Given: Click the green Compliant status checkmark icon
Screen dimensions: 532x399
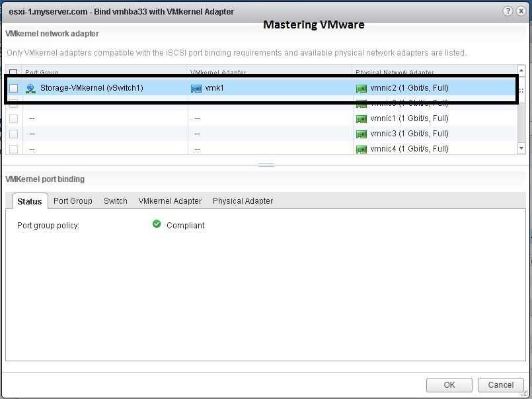Looking at the screenshot, I should click(157, 224).
